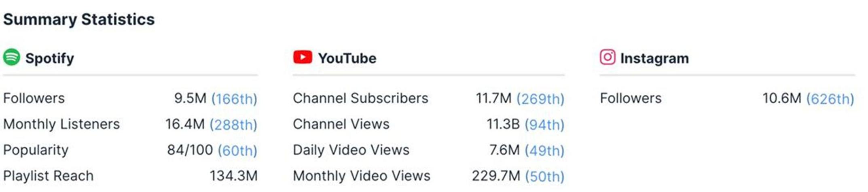Click the Summary Statistics heading

coord(79,19)
